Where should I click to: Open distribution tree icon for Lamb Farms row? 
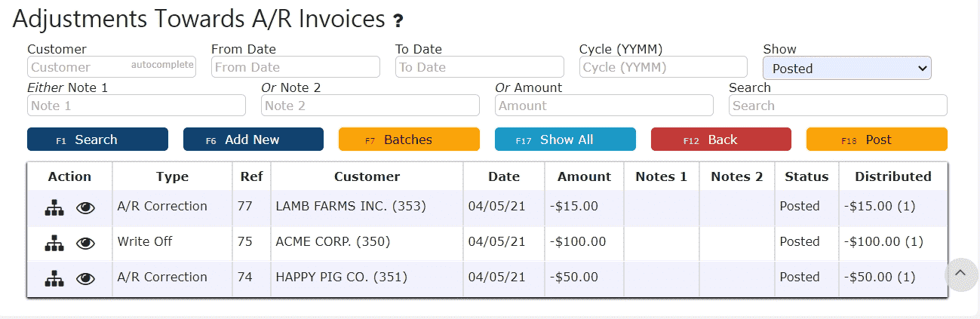[54, 207]
